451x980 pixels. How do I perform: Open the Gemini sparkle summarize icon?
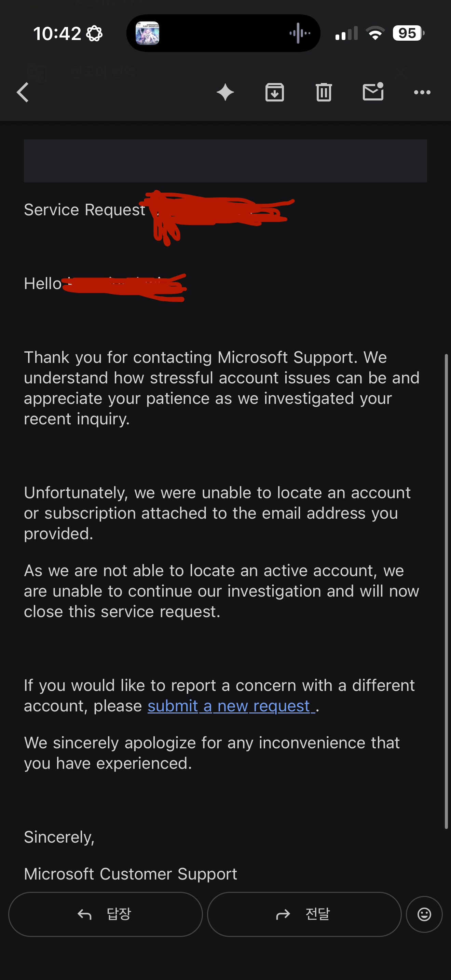225,92
